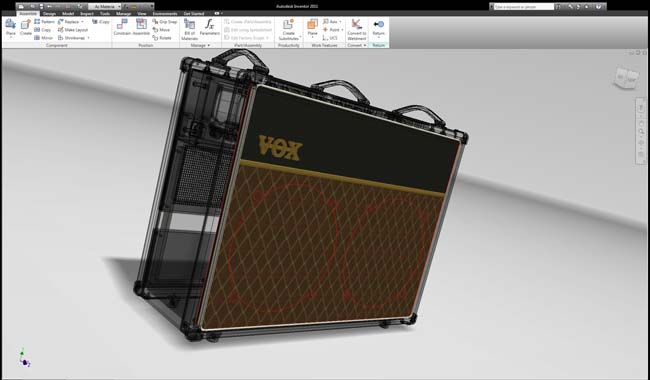
Task: Select the Move component tool
Action: point(161,30)
